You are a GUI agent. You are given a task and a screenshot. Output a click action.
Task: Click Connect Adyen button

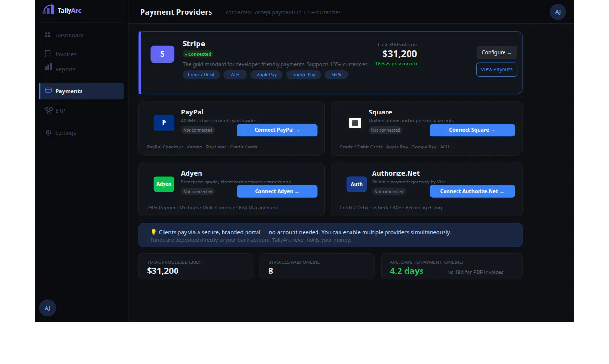[x=277, y=191]
